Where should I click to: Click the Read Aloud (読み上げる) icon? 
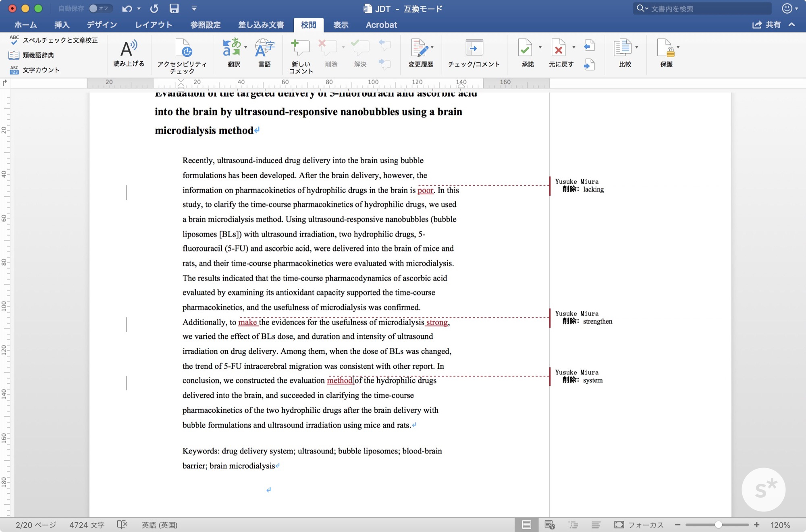(x=129, y=49)
